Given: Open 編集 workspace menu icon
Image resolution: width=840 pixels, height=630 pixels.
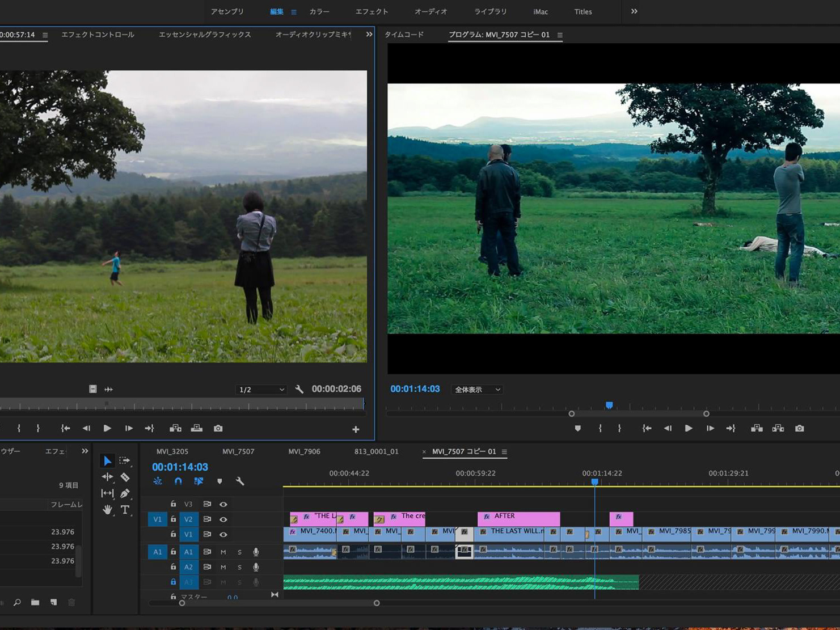Looking at the screenshot, I should tap(293, 12).
